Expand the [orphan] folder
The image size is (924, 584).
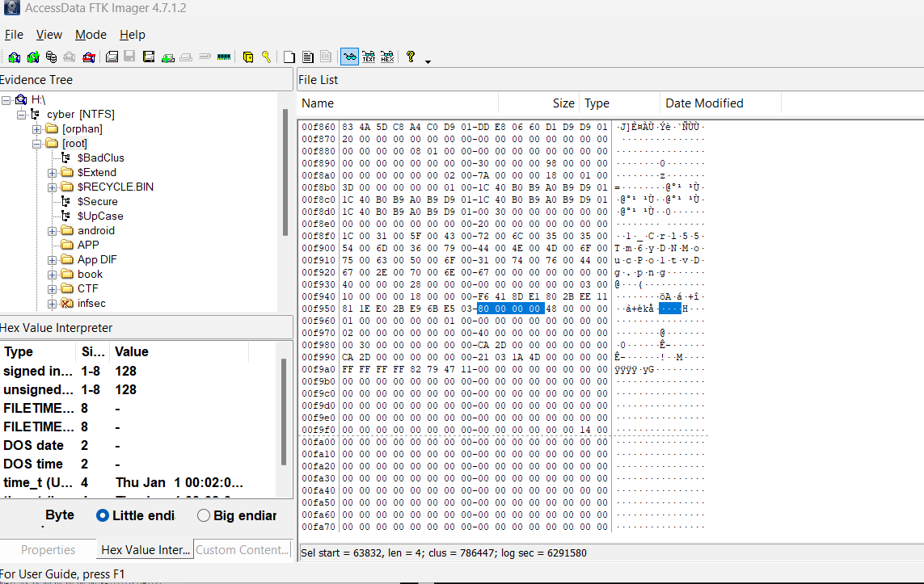coord(36,129)
